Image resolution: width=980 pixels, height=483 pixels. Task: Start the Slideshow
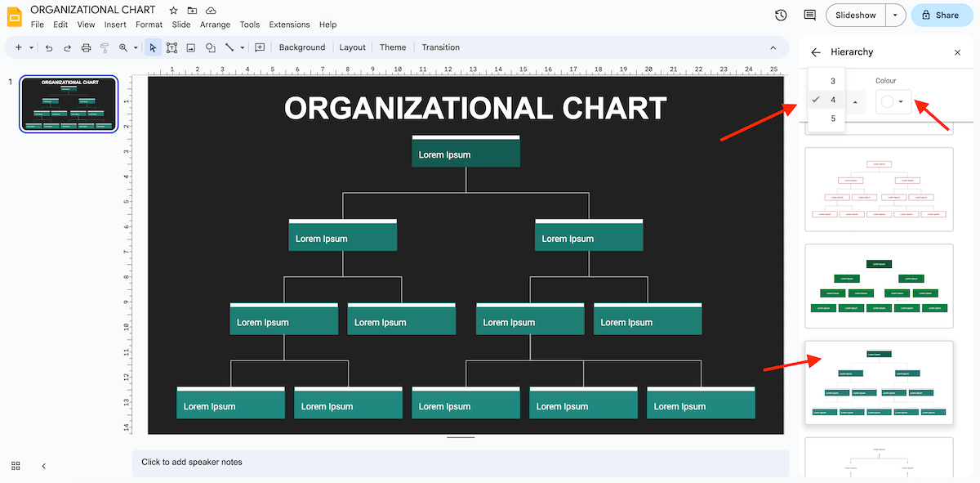click(856, 15)
